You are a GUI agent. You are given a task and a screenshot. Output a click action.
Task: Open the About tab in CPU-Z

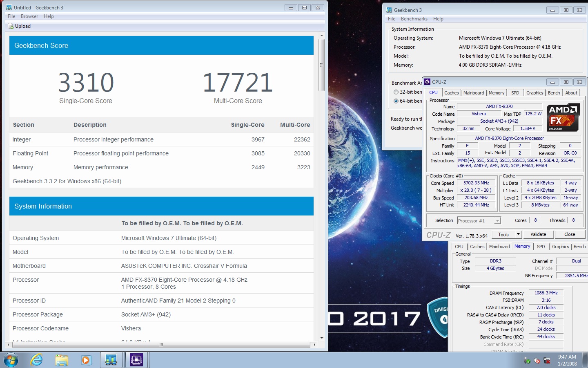pyautogui.click(x=571, y=93)
